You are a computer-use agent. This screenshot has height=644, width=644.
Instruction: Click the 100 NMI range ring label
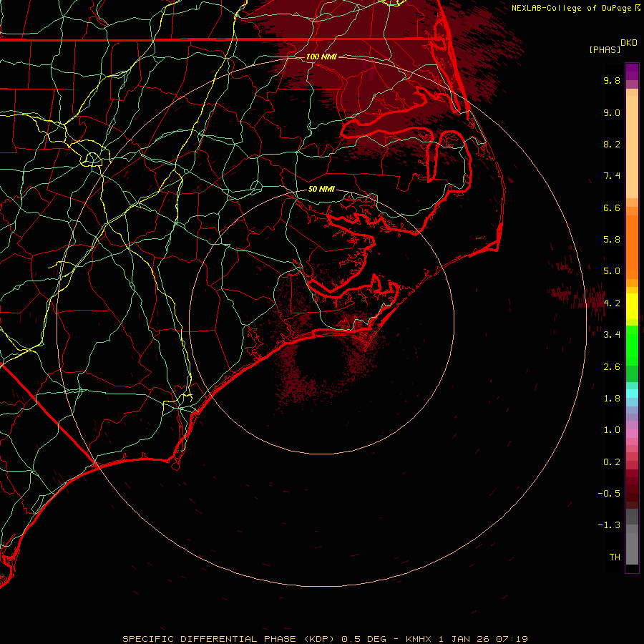tap(321, 57)
